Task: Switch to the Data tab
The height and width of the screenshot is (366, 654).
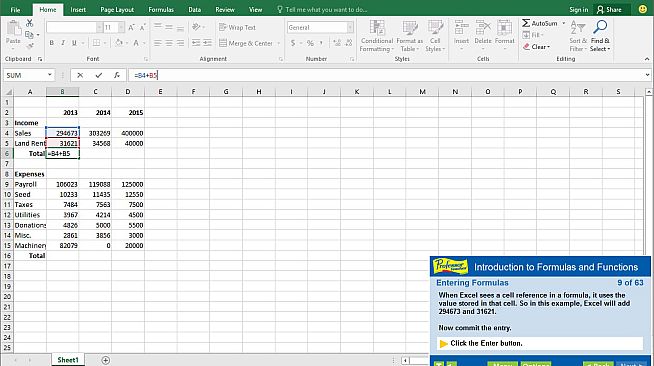Action: [x=194, y=10]
